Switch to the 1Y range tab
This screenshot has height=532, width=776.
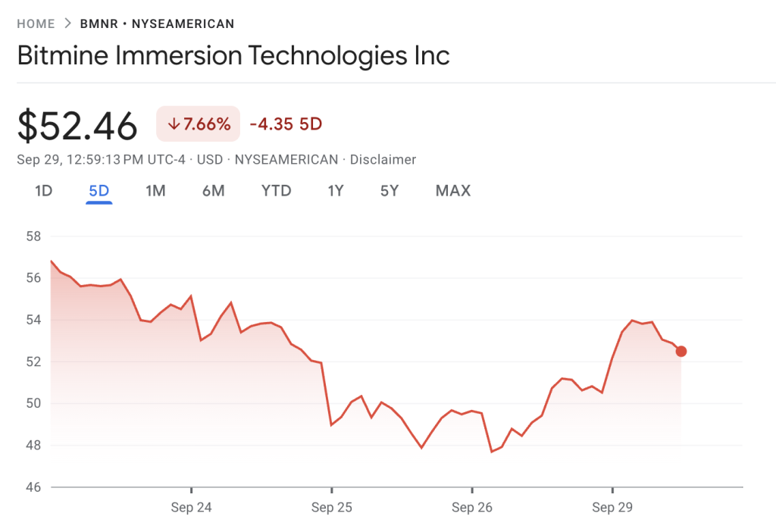pyautogui.click(x=336, y=191)
